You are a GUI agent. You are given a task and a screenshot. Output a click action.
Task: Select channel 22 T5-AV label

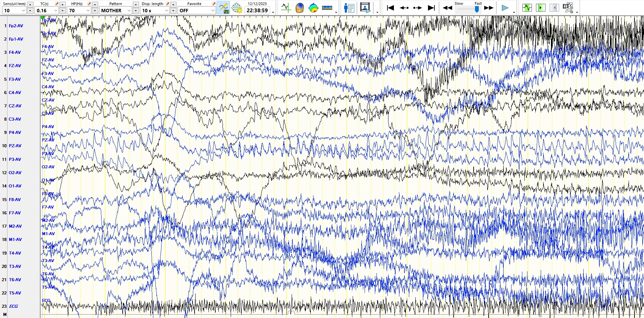(15, 293)
